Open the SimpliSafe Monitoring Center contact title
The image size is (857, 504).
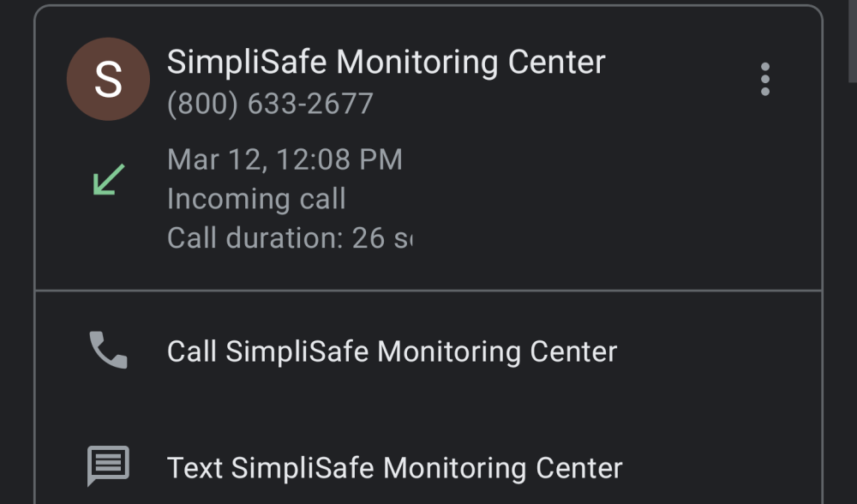pos(386,63)
